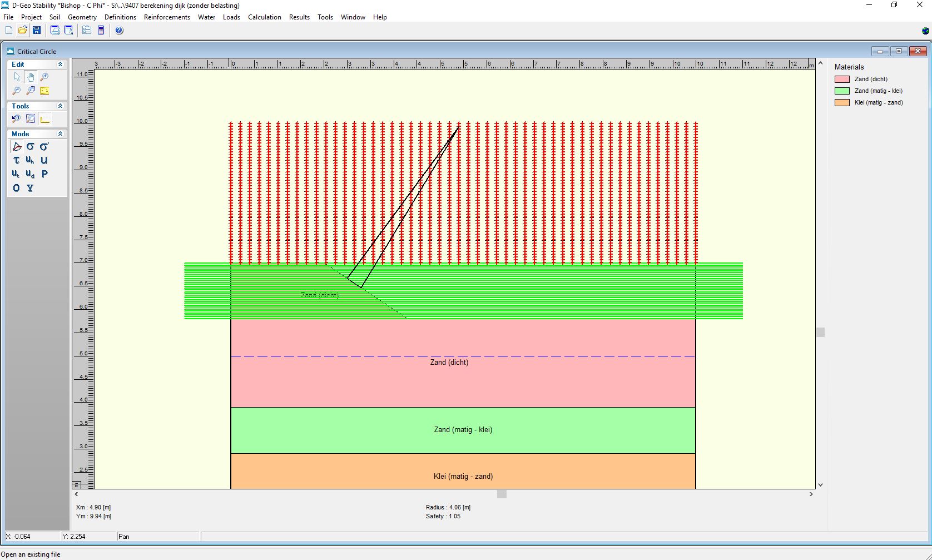The image size is (932, 560).
Task: Click the Zoom limits tool
Action: (x=31, y=119)
